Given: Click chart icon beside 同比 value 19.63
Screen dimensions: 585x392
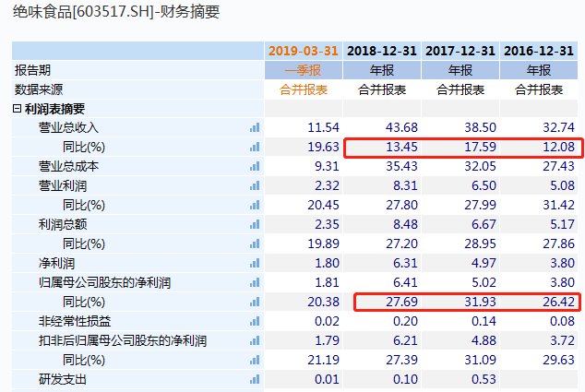Looking at the screenshot, I should point(255,147).
